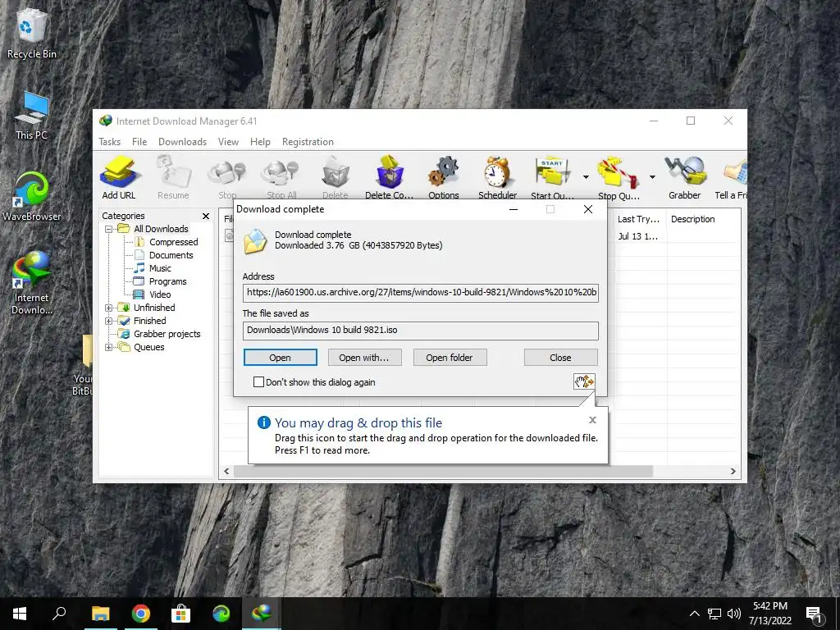This screenshot has width=840, height=630.
Task: Click the Add URL toolbar icon
Action: click(119, 178)
